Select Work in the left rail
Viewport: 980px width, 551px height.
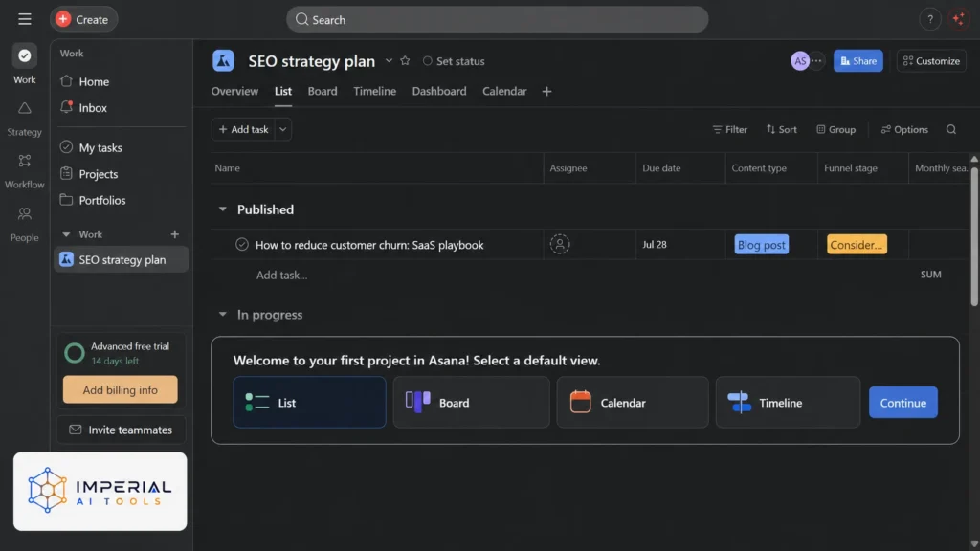point(24,65)
